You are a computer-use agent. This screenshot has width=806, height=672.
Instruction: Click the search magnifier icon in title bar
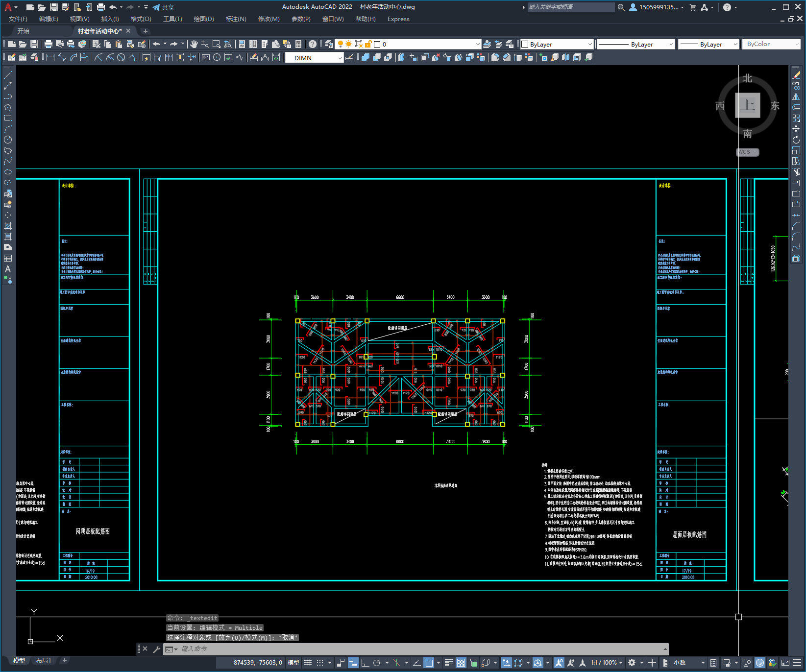click(x=621, y=7)
